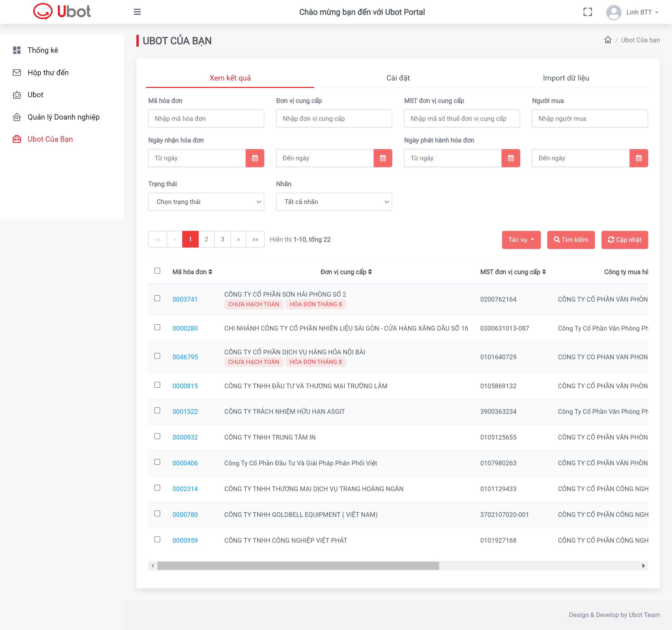The image size is (672, 630).
Task: Open invoice link 0046795
Action: 185,357
